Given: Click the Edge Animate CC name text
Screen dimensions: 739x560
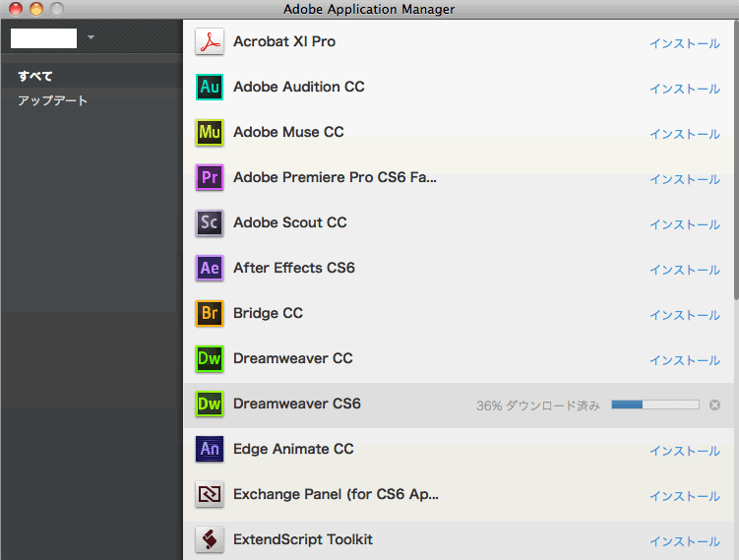Looking at the screenshot, I should (x=293, y=449).
